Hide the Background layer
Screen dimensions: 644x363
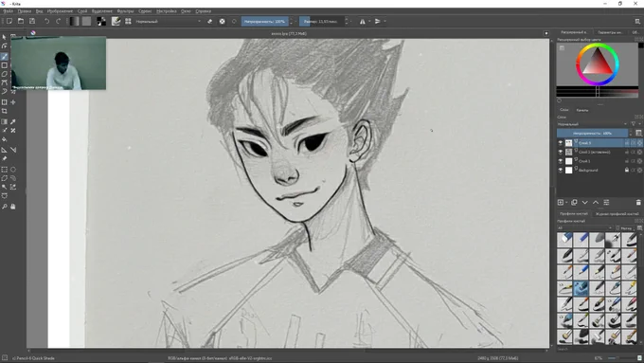click(x=561, y=171)
